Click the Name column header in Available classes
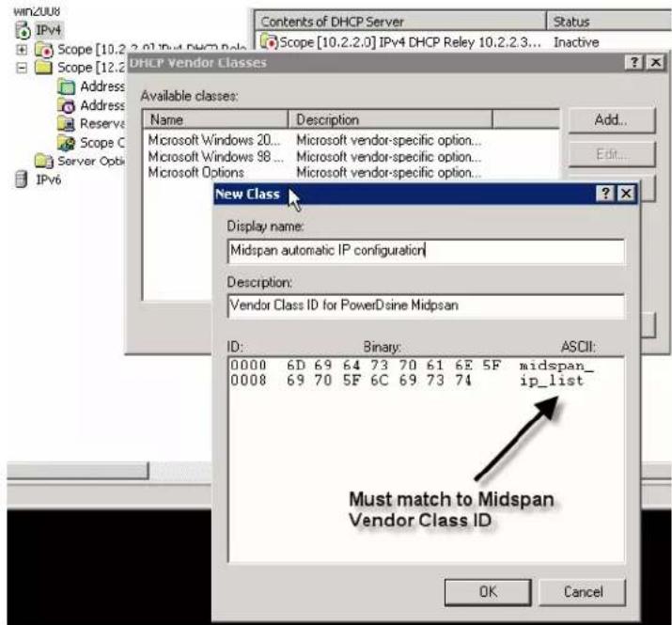 215,119
